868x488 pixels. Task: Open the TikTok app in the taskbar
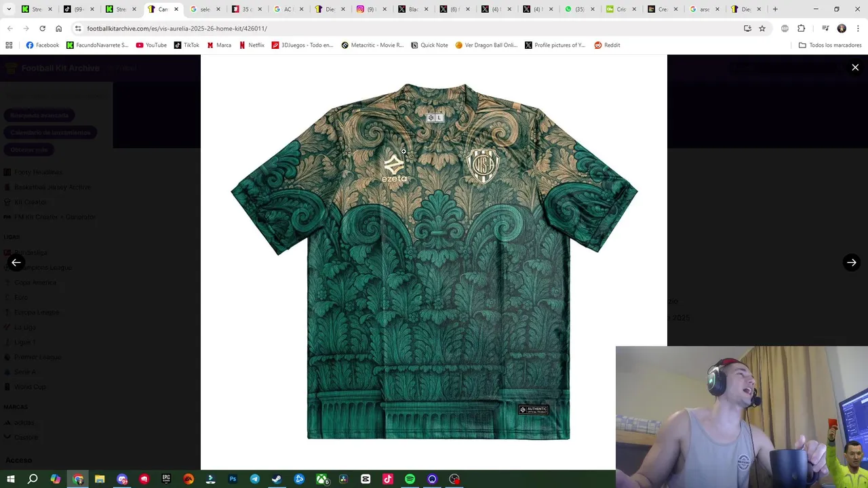click(x=388, y=479)
